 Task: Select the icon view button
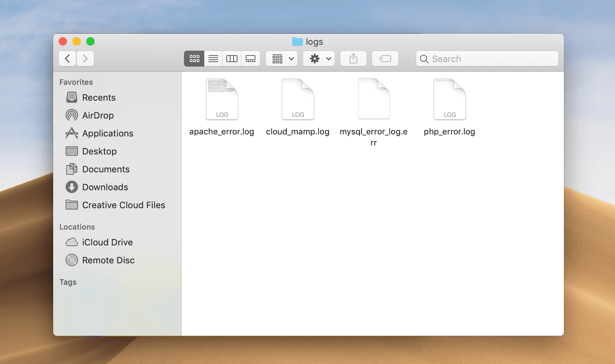(x=194, y=58)
